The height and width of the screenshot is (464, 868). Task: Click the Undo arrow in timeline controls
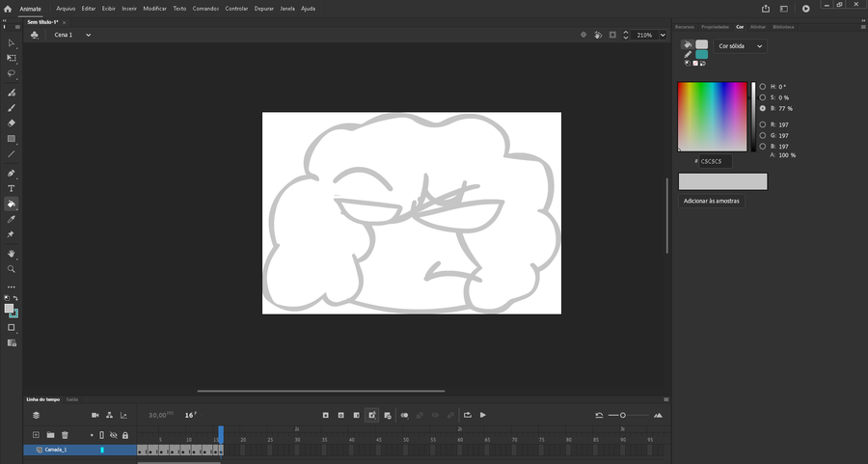pos(599,415)
